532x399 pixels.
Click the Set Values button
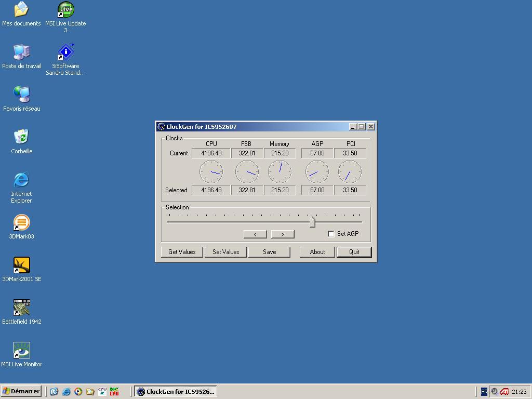point(225,252)
